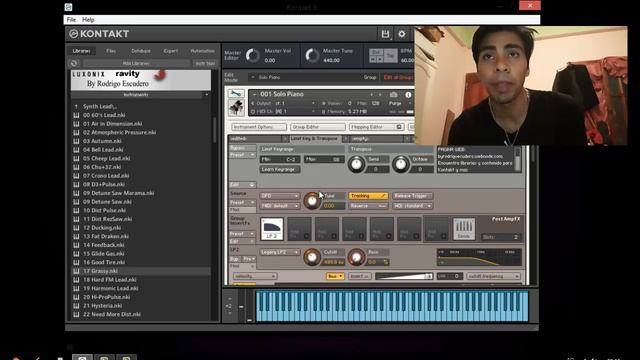Toggle the Reverse button in Source
This screenshot has width=640, height=360.
tap(368, 206)
